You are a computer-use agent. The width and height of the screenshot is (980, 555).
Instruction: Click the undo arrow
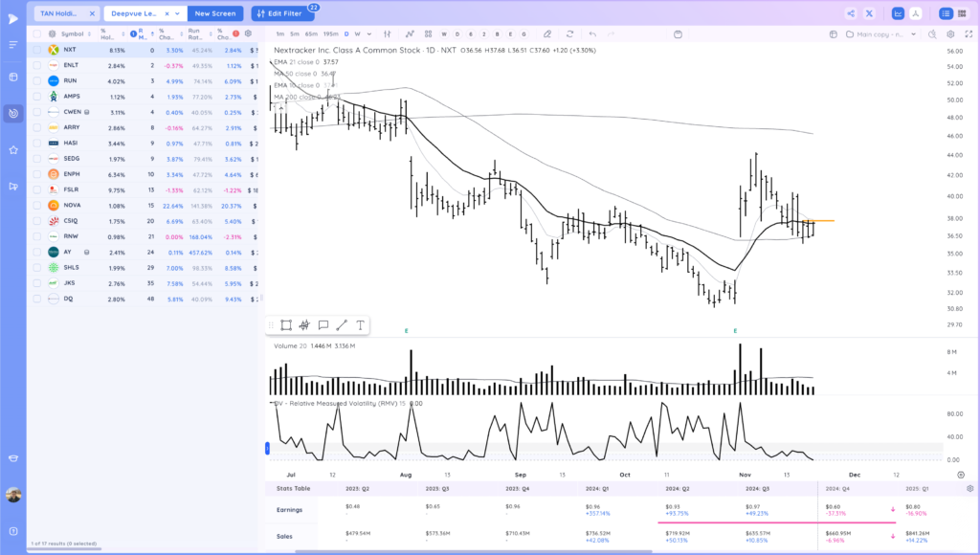592,34
